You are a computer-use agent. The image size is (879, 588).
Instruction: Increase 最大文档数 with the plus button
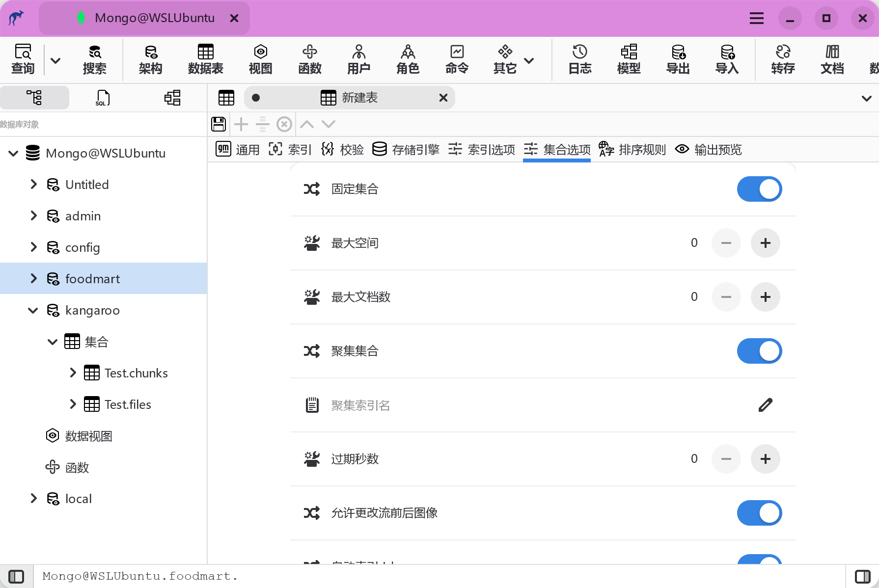coord(765,296)
